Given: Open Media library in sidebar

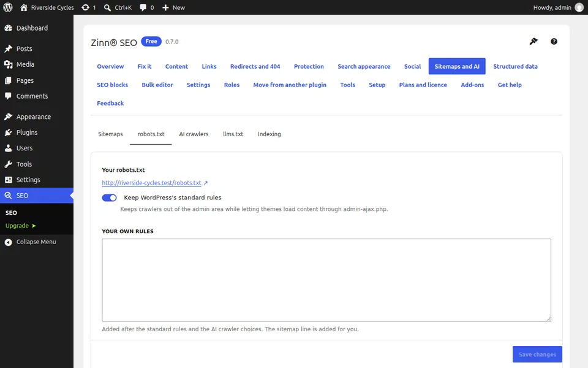Looking at the screenshot, I should pos(37,64).
